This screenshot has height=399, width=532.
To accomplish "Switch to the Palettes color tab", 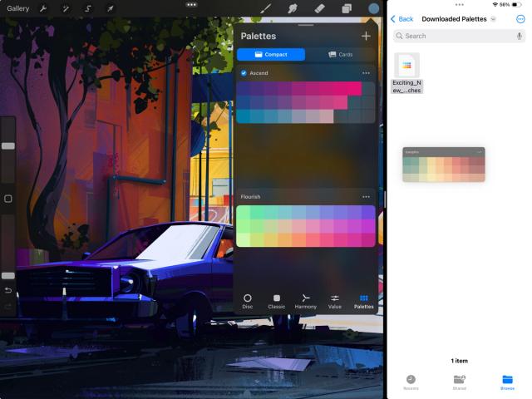I will [364, 301].
